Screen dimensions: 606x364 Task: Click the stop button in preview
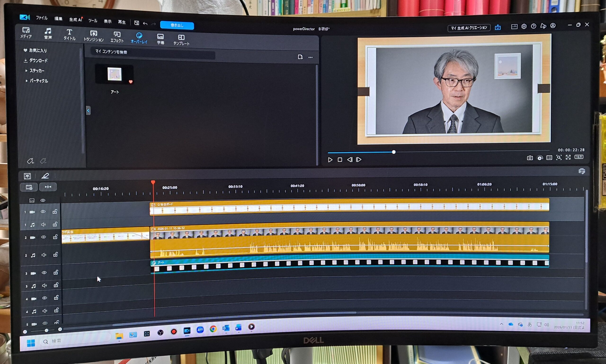click(x=340, y=160)
